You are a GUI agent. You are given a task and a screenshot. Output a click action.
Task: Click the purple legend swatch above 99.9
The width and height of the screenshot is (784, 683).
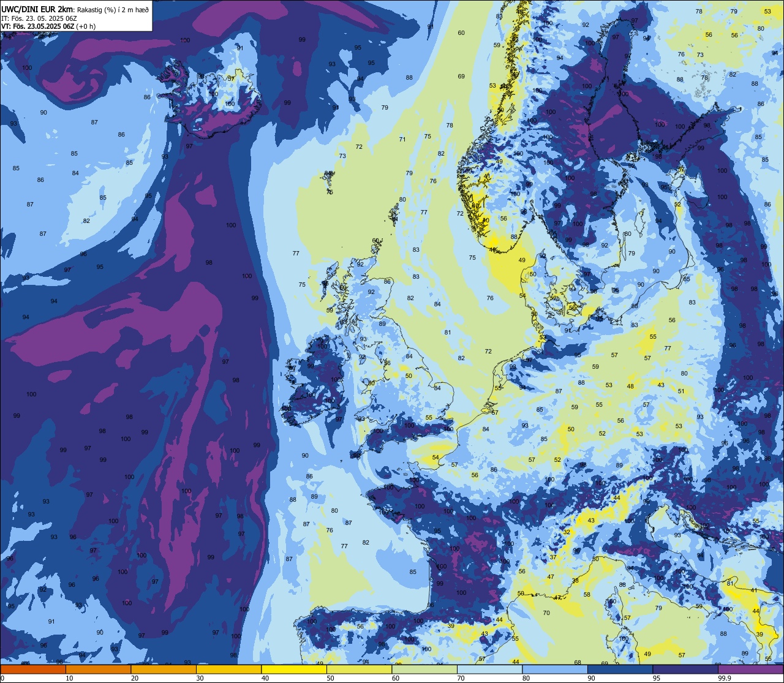750,670
